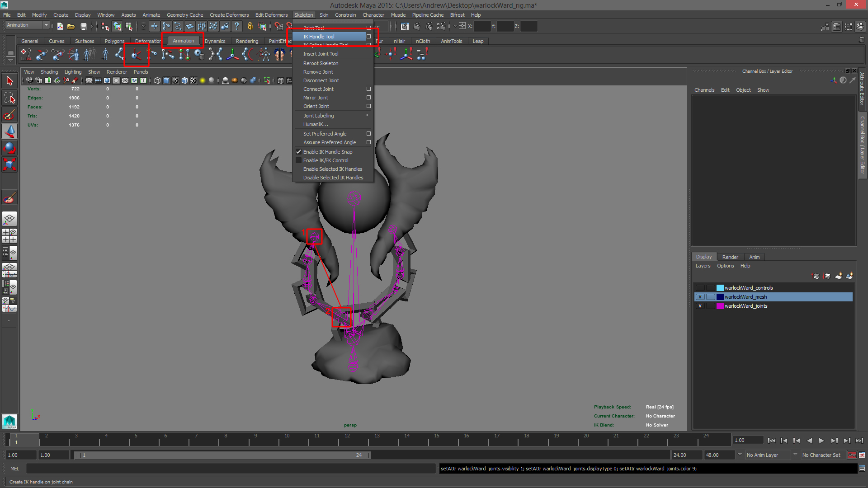Screen dimensions: 868x488
Task: Toggle Enable IK Handle Snap checkbox
Action: 298,152
